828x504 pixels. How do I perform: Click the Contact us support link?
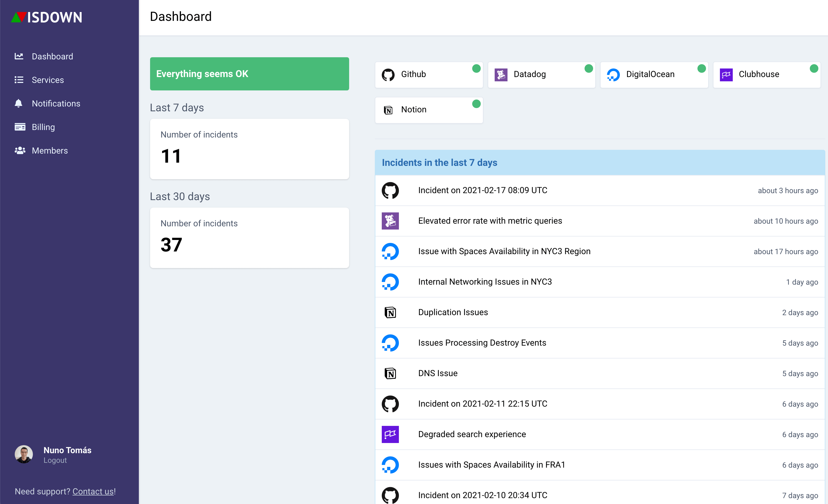tap(93, 491)
